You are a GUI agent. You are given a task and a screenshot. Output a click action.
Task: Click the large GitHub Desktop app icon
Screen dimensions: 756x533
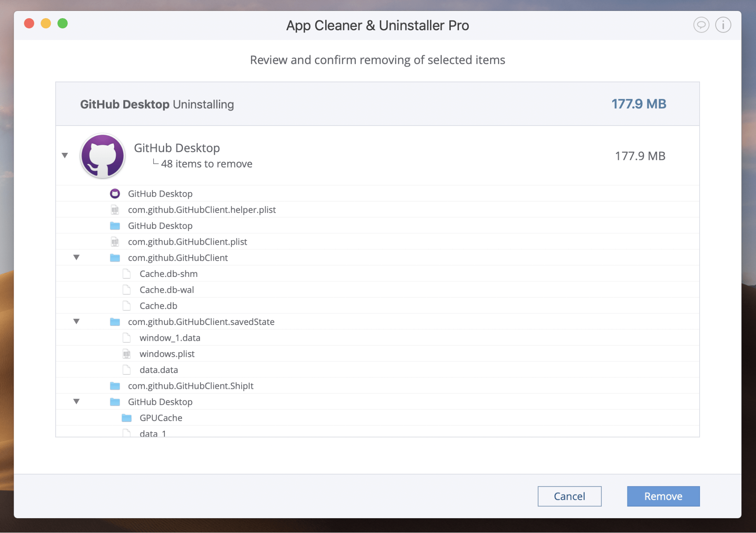coord(102,155)
